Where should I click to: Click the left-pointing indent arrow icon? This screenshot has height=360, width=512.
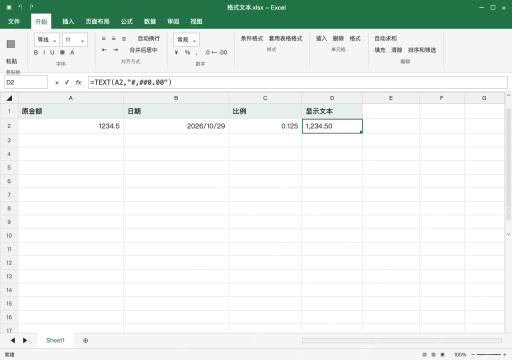click(x=104, y=50)
